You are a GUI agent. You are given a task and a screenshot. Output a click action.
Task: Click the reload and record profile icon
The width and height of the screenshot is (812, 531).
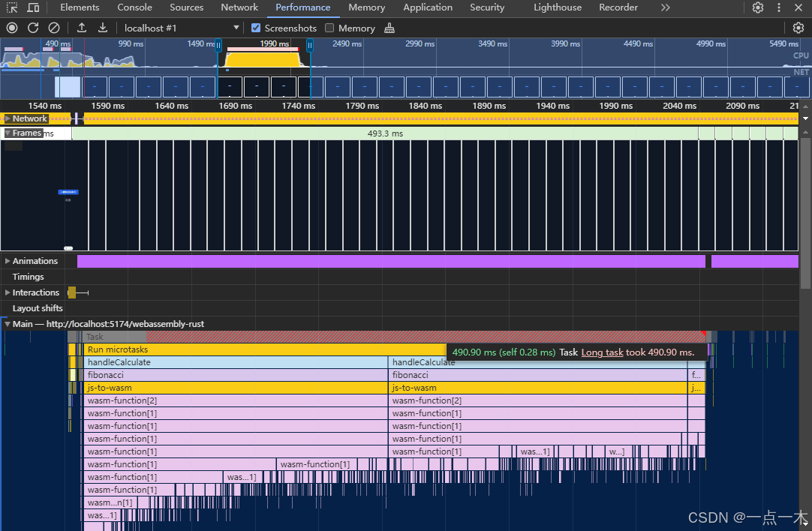33,28
